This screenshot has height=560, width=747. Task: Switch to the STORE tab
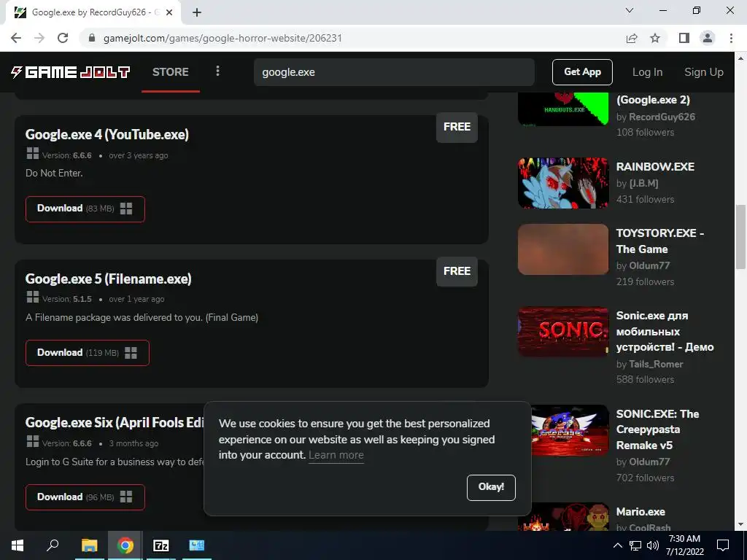click(x=171, y=72)
